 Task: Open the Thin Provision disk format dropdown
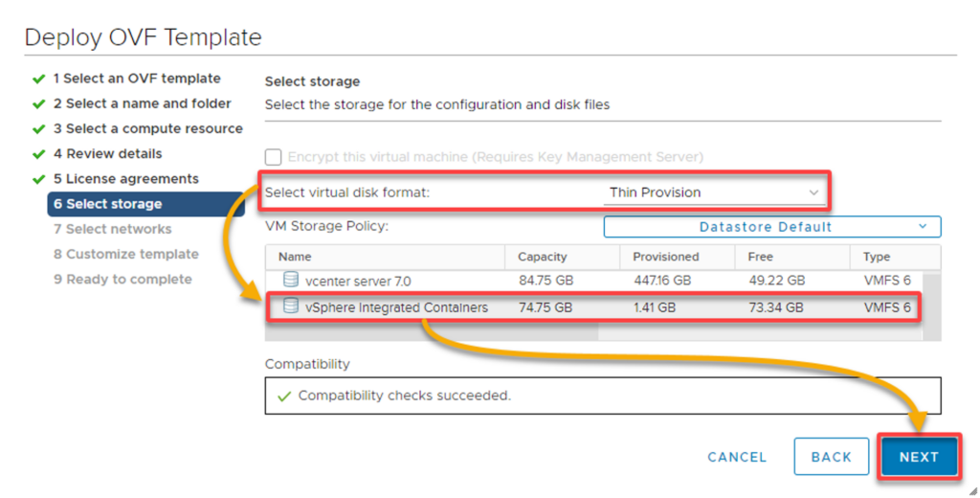714,192
